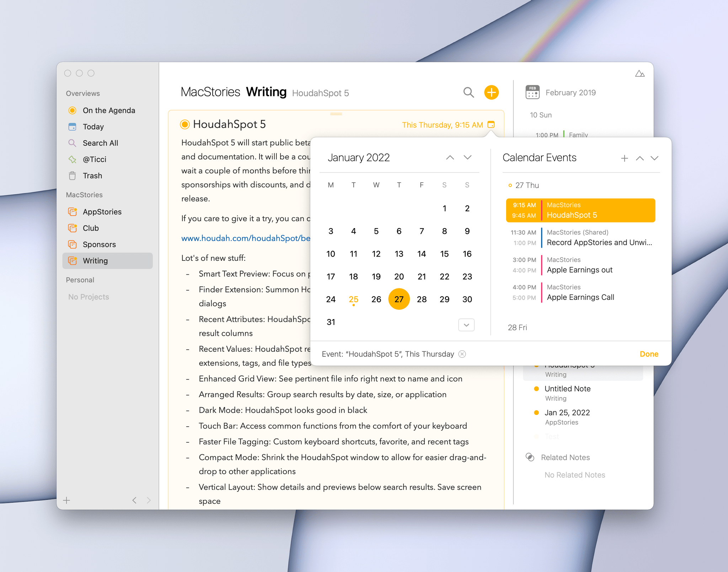Choose January 13 in the calendar
This screenshot has height=572, width=728.
point(399,254)
